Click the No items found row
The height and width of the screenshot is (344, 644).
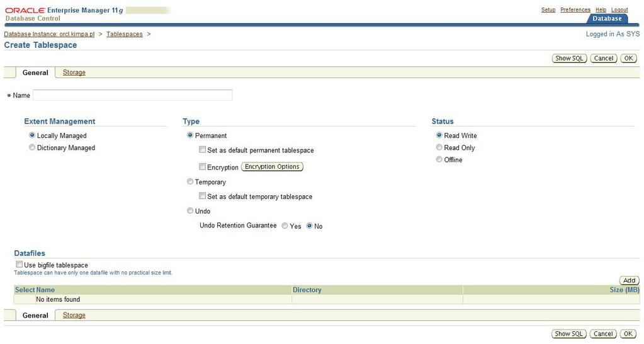pos(327,299)
